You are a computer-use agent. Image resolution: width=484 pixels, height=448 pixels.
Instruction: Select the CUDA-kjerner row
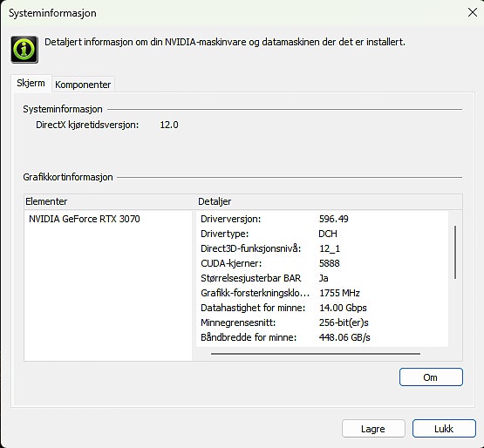click(x=322, y=263)
